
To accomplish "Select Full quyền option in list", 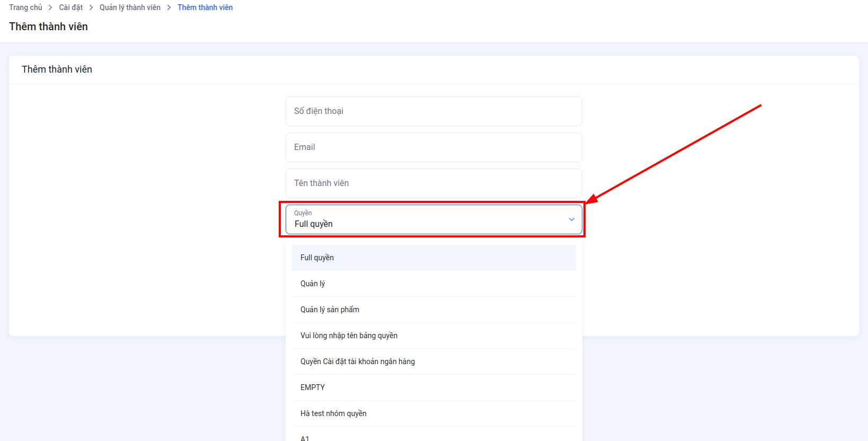I will click(433, 258).
